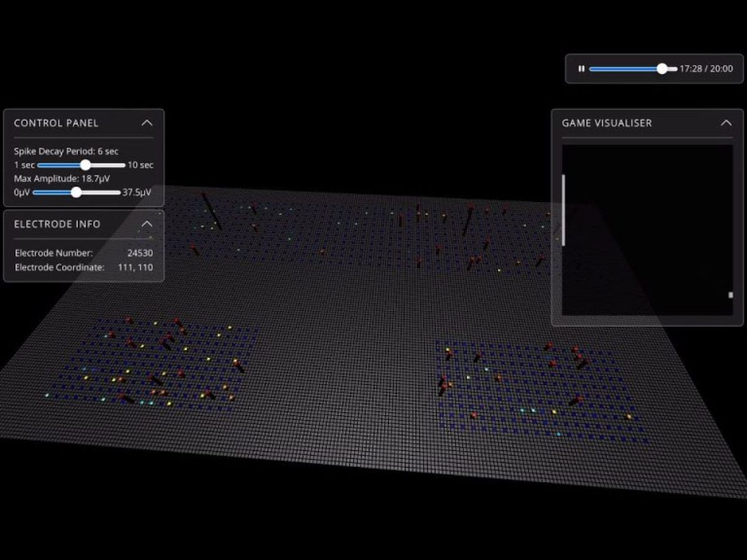Click the left paddle in Game Visualiser

(x=564, y=209)
